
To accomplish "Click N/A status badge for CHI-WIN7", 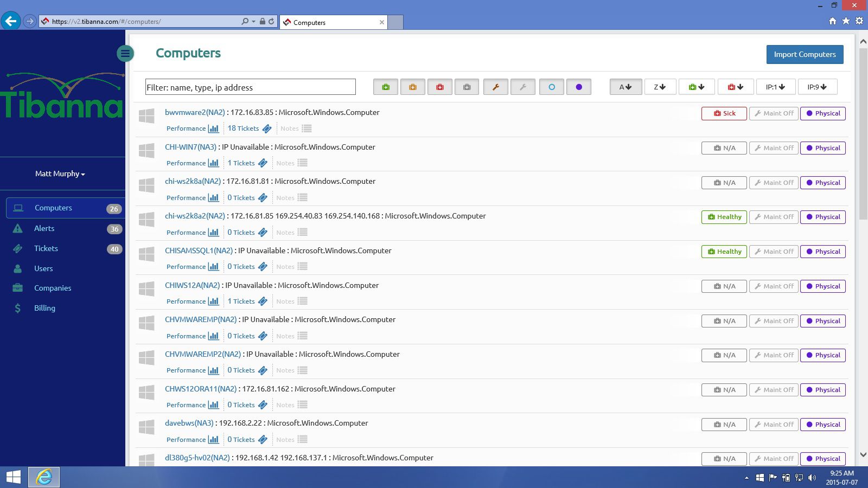I will (x=724, y=148).
